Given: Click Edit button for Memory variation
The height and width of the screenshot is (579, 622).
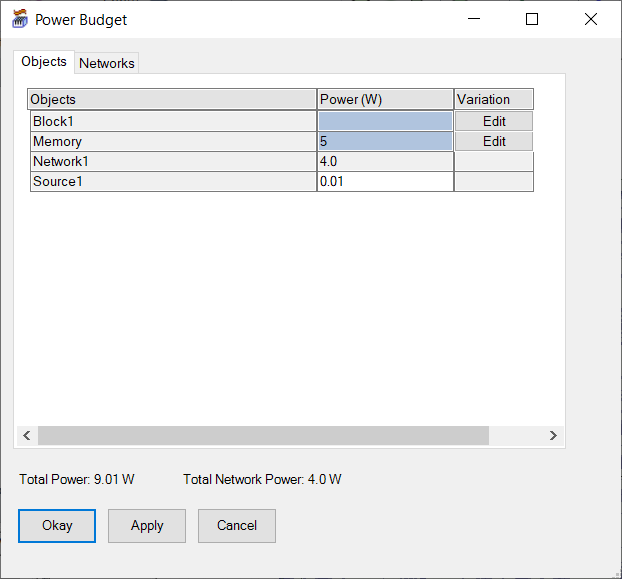Looking at the screenshot, I should point(494,142).
